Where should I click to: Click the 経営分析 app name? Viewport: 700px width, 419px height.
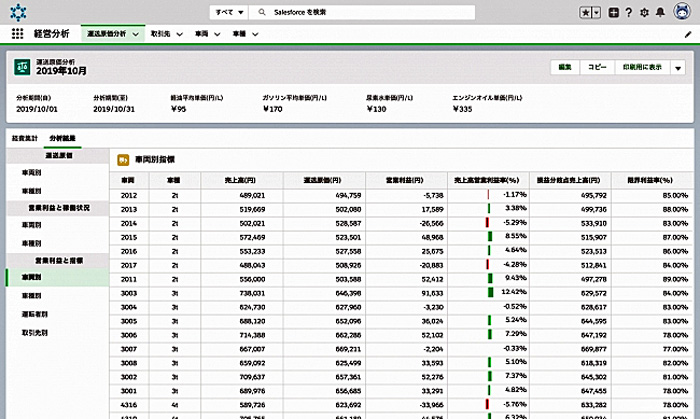pos(52,34)
